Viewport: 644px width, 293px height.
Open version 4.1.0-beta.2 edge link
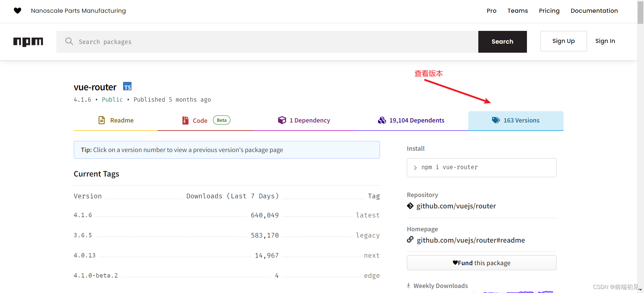click(96, 276)
